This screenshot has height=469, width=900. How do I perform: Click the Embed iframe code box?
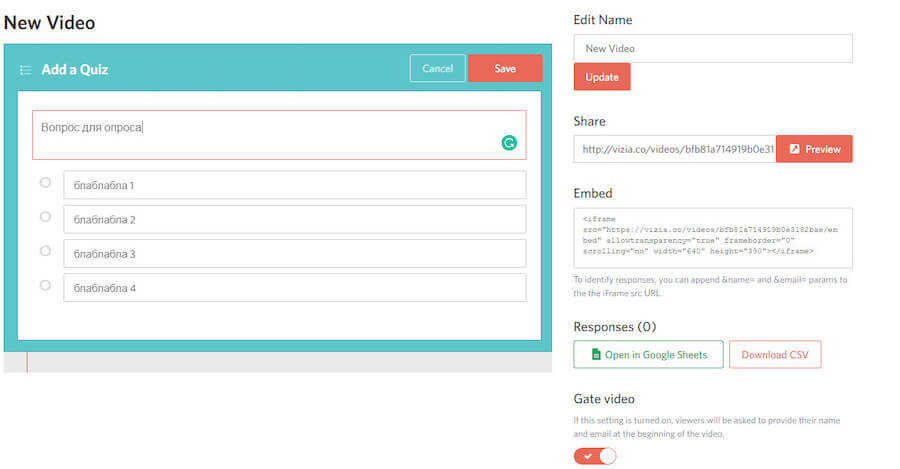tap(712, 237)
